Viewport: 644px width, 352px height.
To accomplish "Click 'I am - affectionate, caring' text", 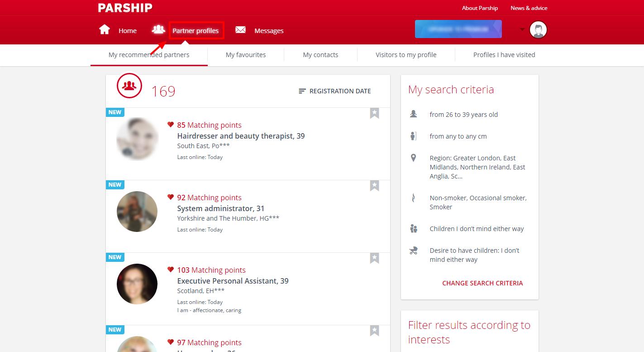I will click(209, 310).
